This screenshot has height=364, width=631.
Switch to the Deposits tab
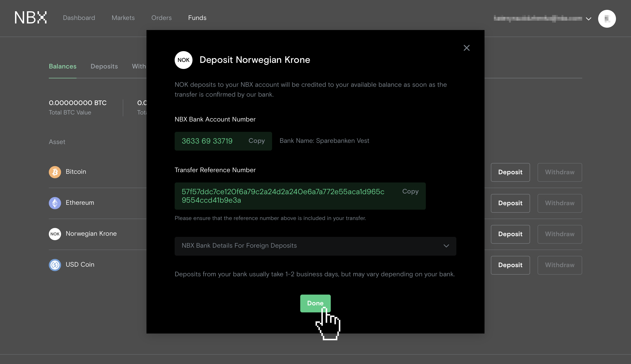click(x=104, y=66)
